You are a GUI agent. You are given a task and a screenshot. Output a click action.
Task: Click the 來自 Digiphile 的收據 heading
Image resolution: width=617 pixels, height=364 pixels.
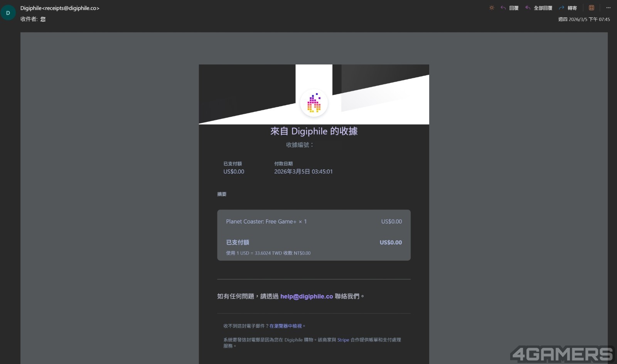click(314, 131)
